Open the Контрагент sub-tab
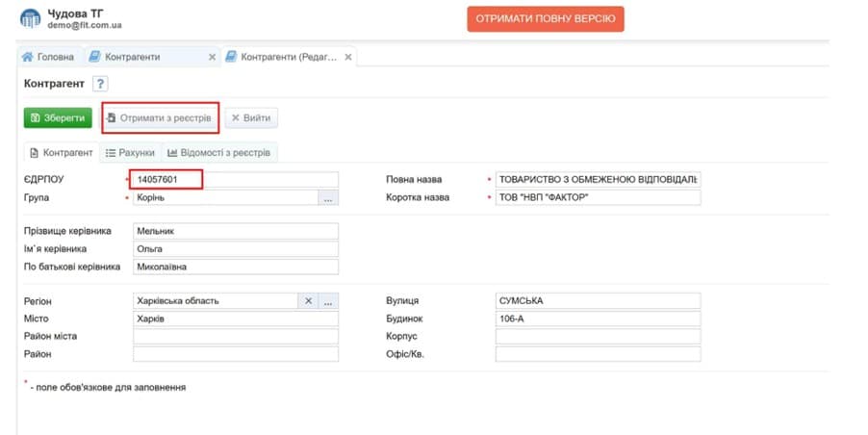 (62, 153)
